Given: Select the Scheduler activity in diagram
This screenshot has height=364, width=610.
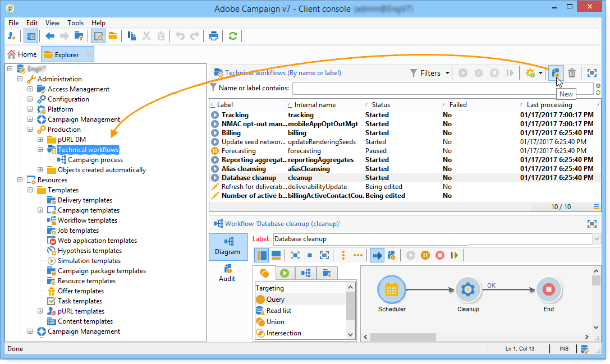Looking at the screenshot, I should tap(391, 289).
